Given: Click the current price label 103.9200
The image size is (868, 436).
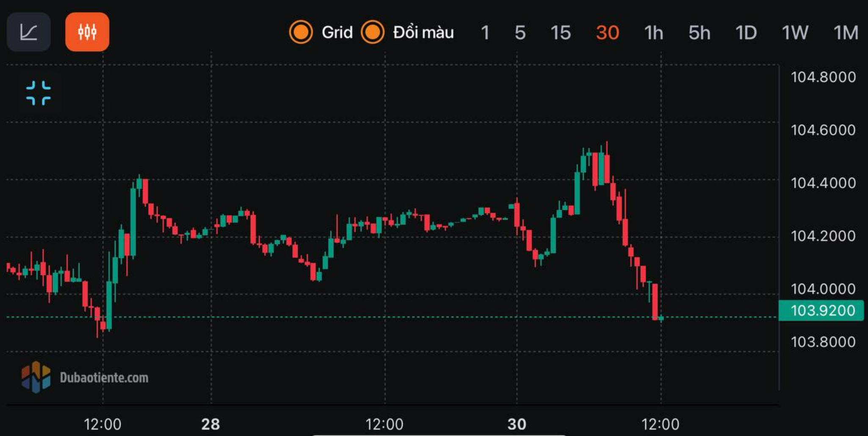Looking at the screenshot, I should (822, 311).
